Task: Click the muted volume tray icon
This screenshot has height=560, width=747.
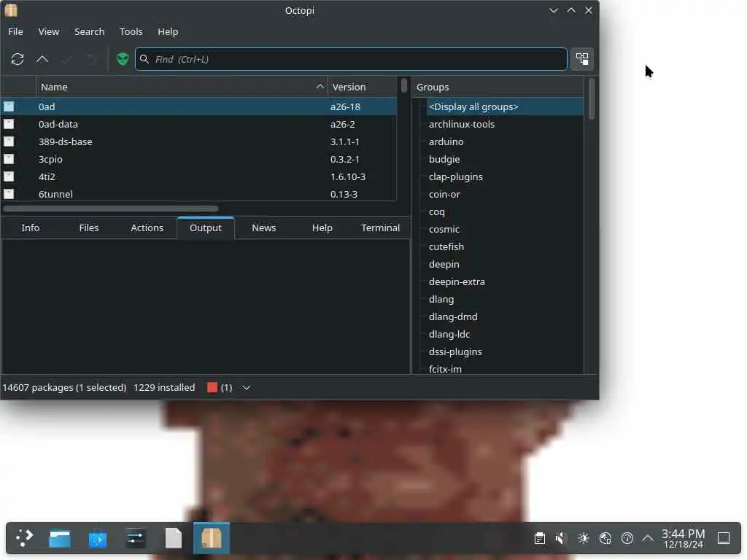Action: click(x=561, y=538)
